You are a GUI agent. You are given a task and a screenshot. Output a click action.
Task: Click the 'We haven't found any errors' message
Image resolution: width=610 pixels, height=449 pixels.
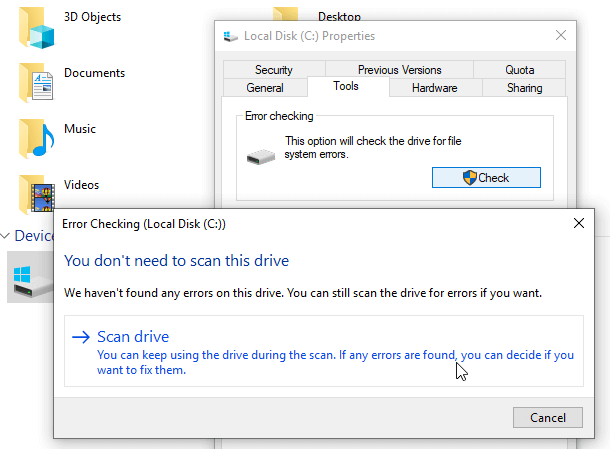click(303, 293)
